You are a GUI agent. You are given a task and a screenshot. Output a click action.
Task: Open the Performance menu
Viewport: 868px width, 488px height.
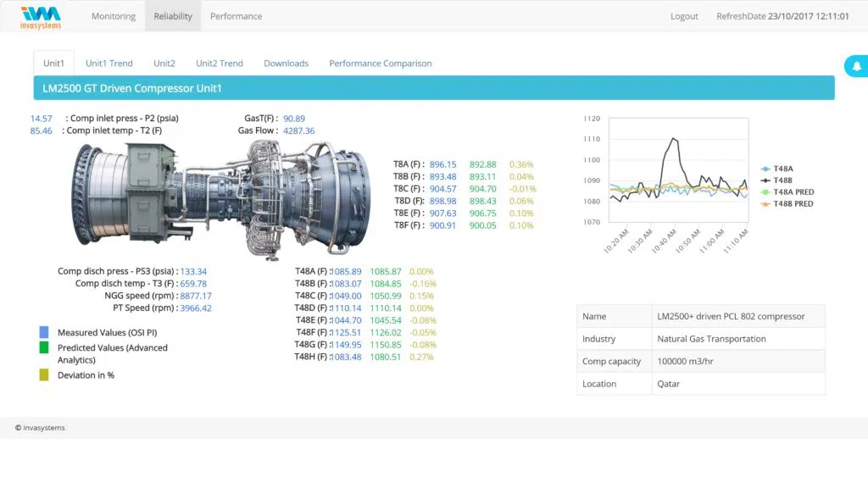point(236,16)
